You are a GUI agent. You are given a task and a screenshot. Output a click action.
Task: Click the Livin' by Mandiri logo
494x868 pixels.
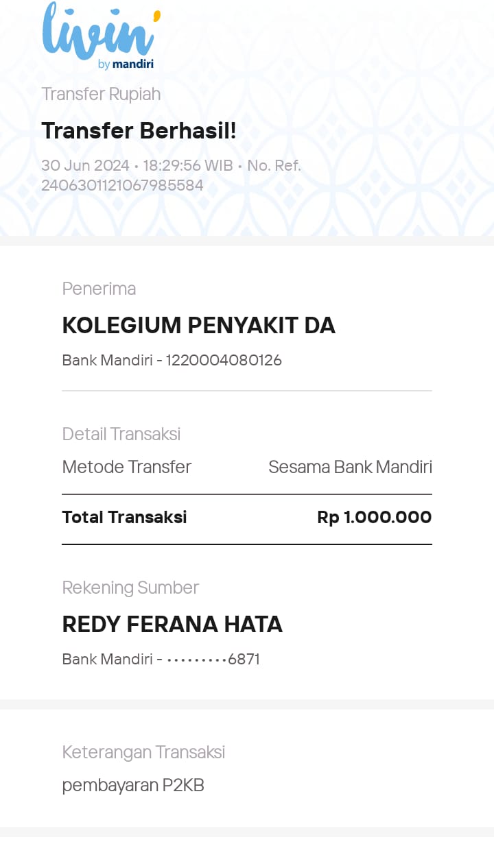102,36
